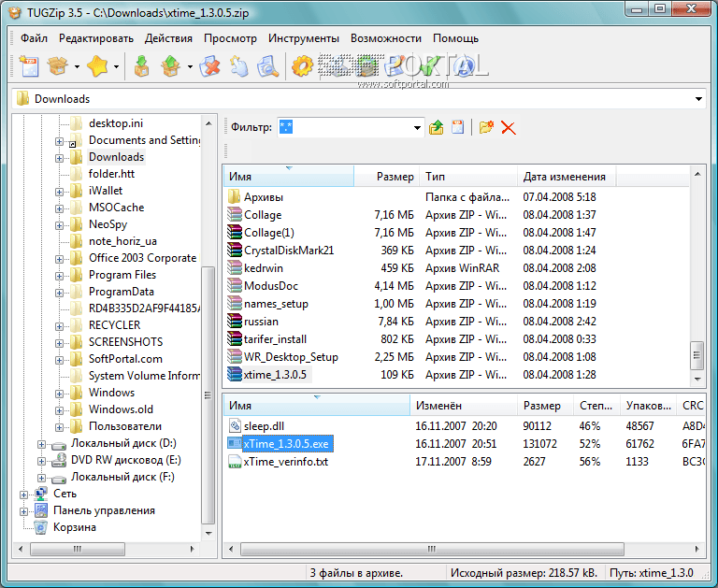Open the Файл menu
This screenshot has height=588, width=718.
pos(34,38)
